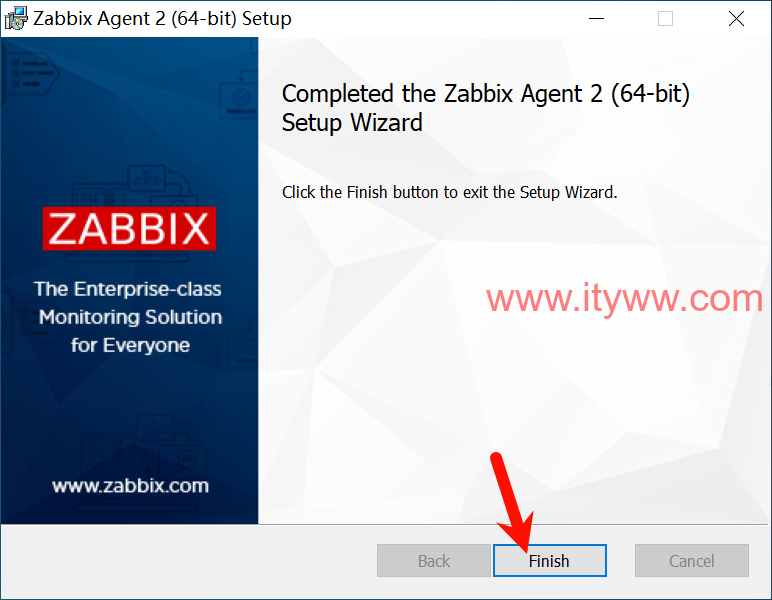Click the greyed-out Cancel button

(x=692, y=561)
